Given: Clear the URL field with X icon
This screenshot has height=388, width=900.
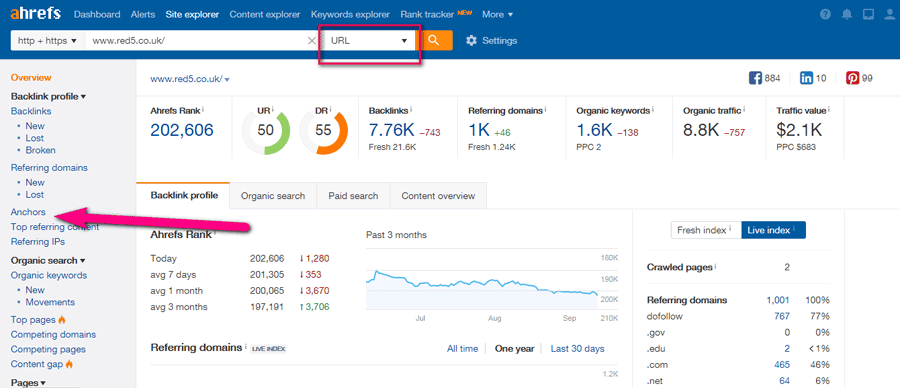Looking at the screenshot, I should pyautogui.click(x=312, y=40).
